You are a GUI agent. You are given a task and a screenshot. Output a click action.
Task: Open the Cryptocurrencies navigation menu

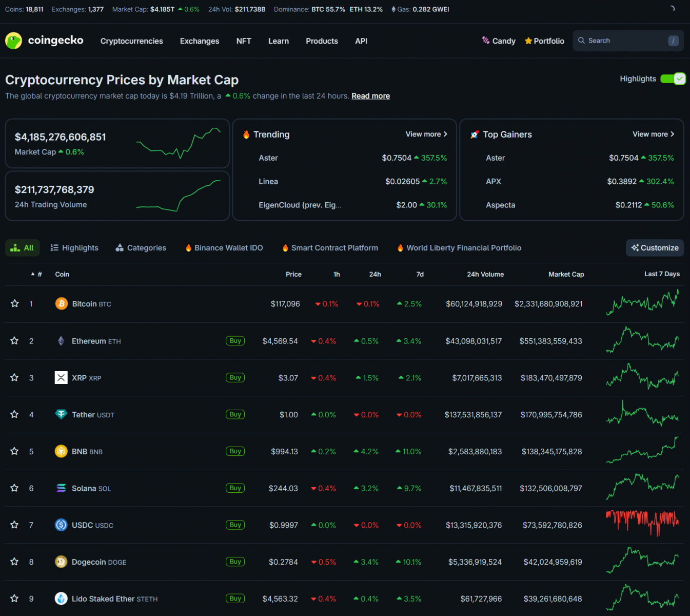click(131, 41)
